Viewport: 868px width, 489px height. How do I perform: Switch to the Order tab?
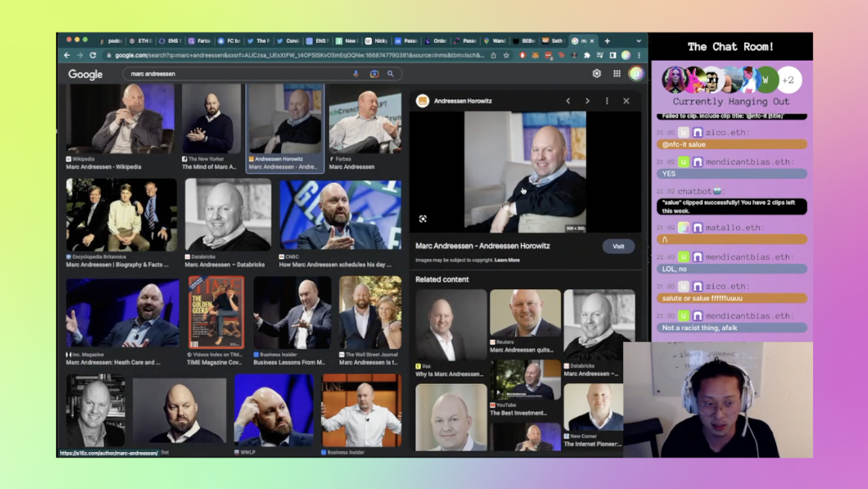(436, 41)
